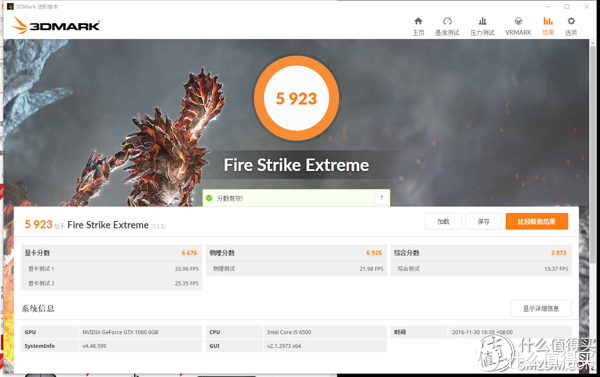The height and width of the screenshot is (377, 600).
Task: Click the combined score (综合分数) header row
Action: pos(481,253)
